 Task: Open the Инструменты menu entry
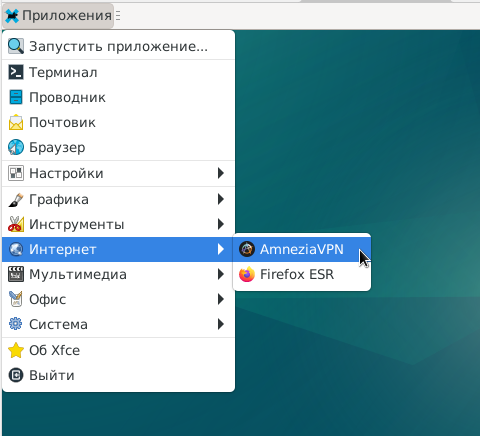click(x=118, y=224)
